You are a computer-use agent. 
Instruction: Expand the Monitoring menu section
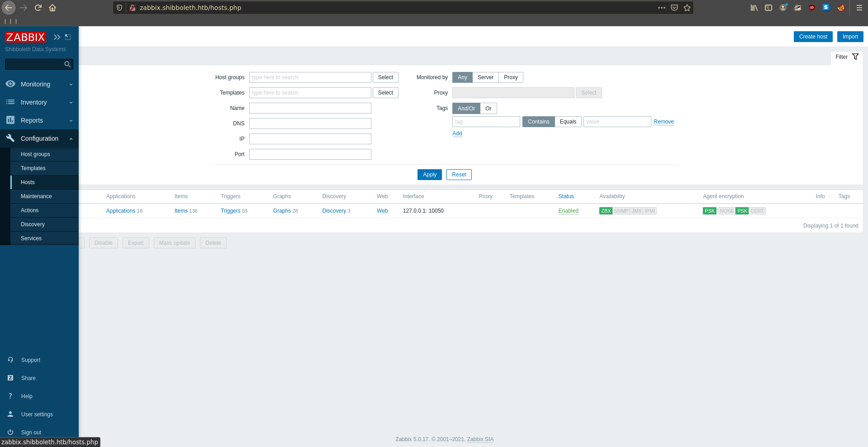(x=39, y=84)
